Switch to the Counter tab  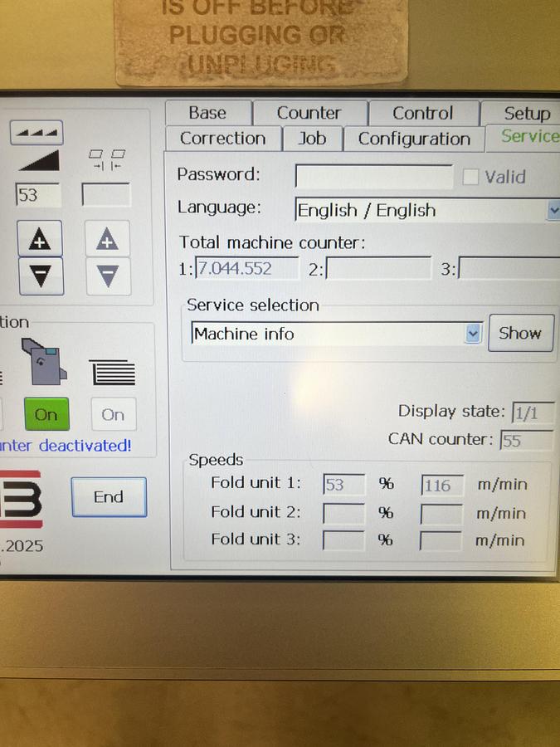[309, 113]
